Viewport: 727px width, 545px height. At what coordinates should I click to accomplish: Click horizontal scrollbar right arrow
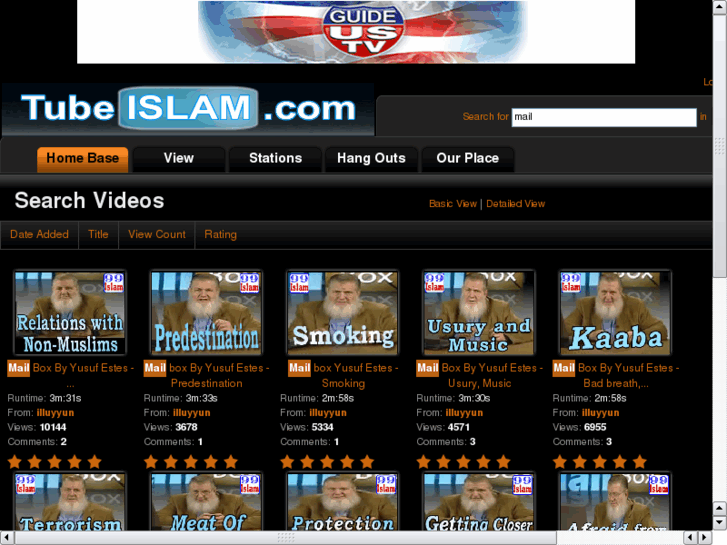click(705, 538)
